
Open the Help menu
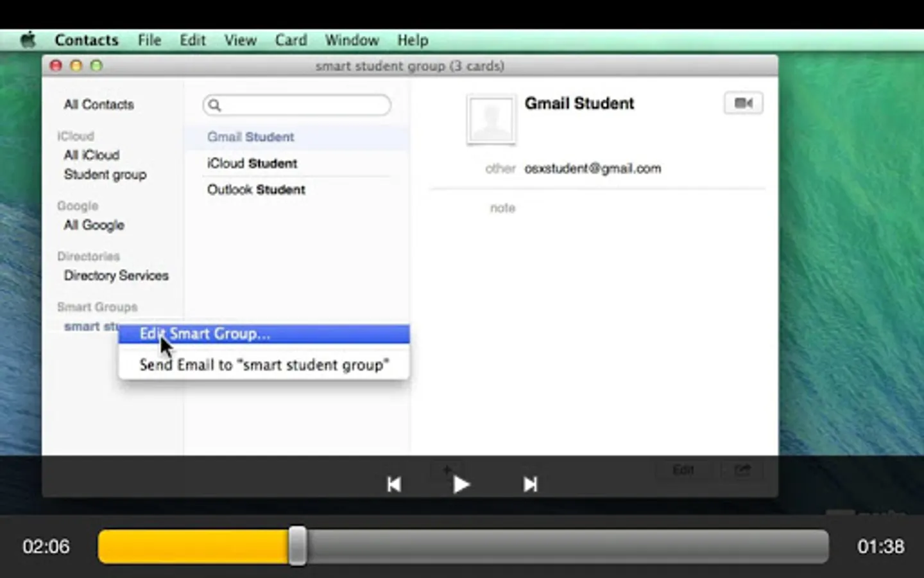413,40
